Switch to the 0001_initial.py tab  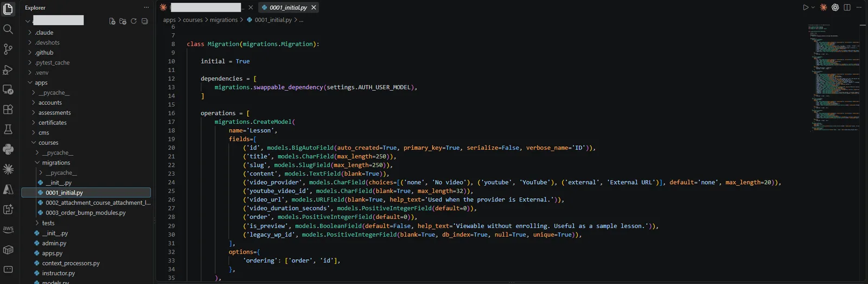(x=288, y=8)
